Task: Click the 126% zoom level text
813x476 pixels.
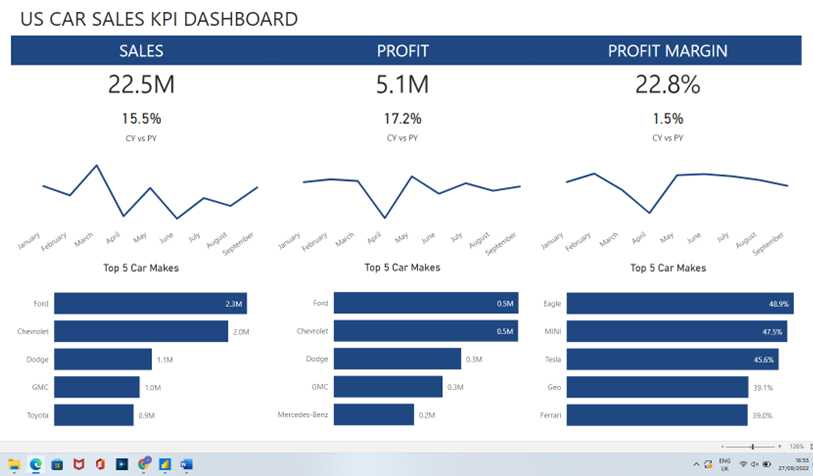Action: click(x=796, y=446)
